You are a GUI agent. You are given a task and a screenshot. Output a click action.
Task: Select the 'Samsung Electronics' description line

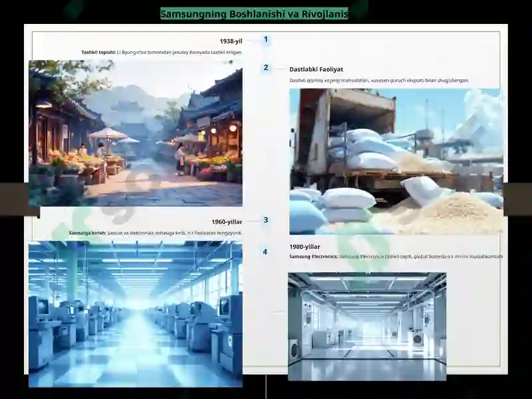396,257
